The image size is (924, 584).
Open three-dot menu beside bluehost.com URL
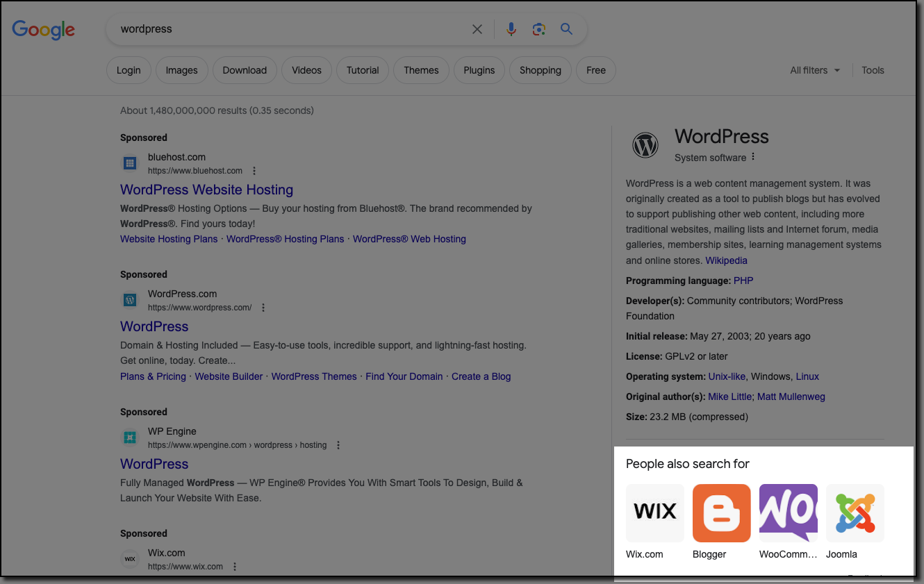254,171
